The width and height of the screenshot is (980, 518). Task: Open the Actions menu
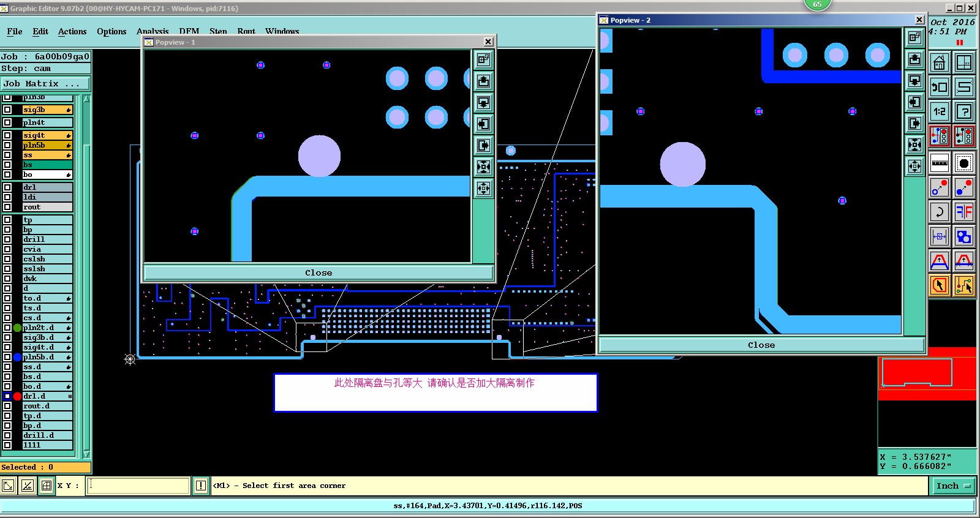(x=72, y=31)
